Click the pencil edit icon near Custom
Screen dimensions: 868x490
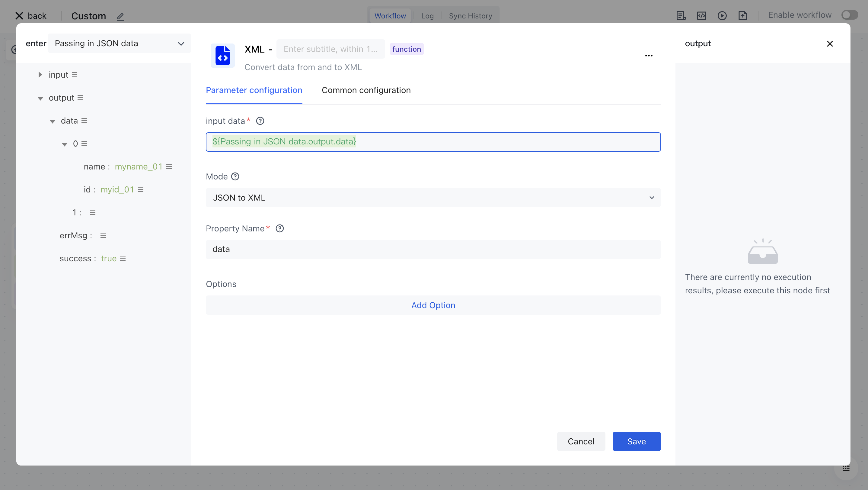[x=120, y=16]
